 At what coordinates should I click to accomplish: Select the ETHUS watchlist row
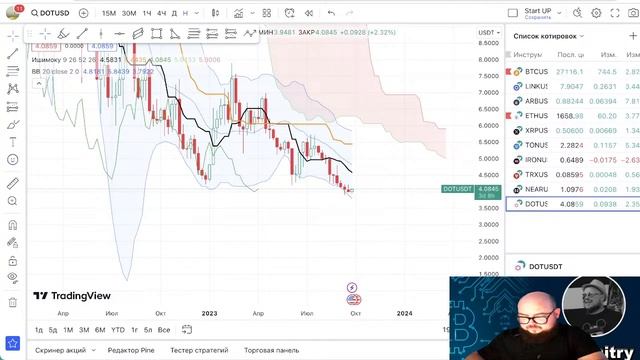click(x=572, y=116)
